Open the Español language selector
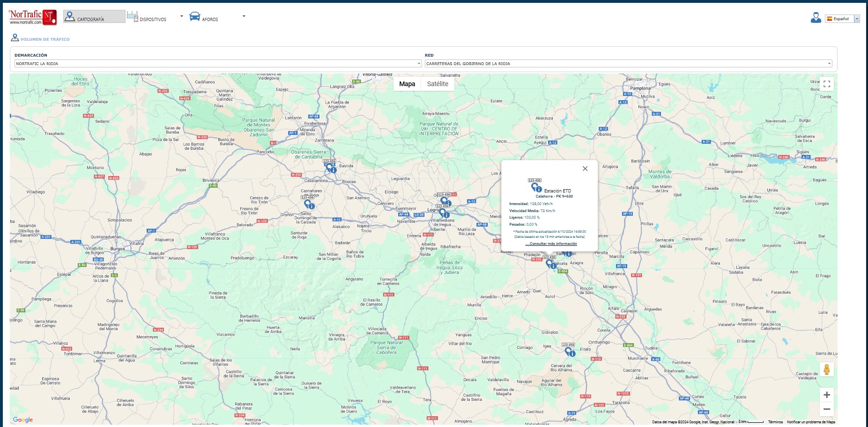Image resolution: width=868 pixels, height=427 pixels. pyautogui.click(x=843, y=19)
